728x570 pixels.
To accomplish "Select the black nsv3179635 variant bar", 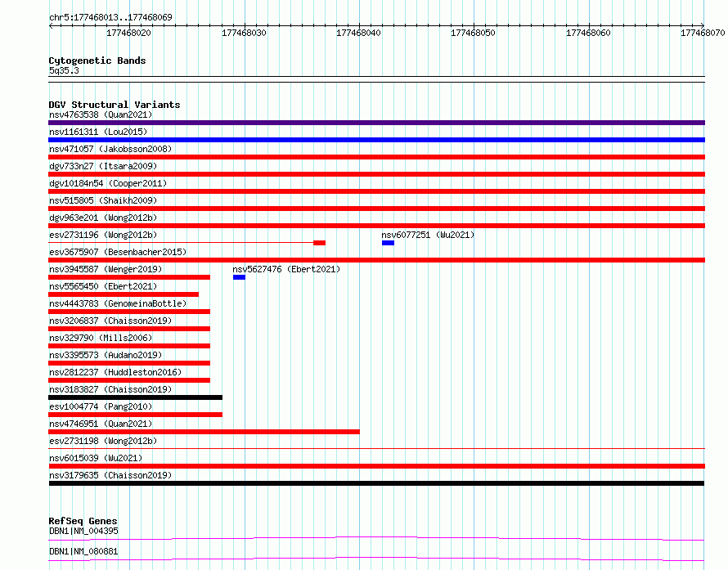I will [376, 483].
